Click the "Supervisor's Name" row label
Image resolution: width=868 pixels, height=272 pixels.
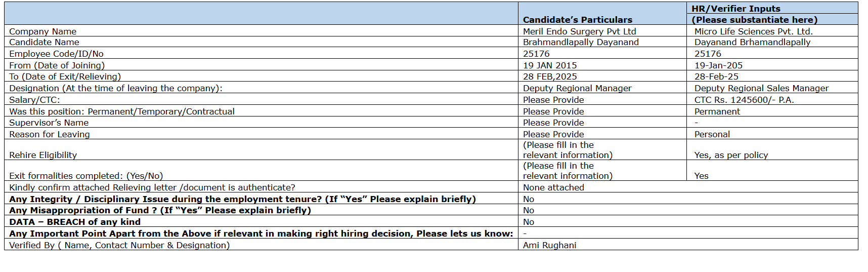(x=49, y=123)
